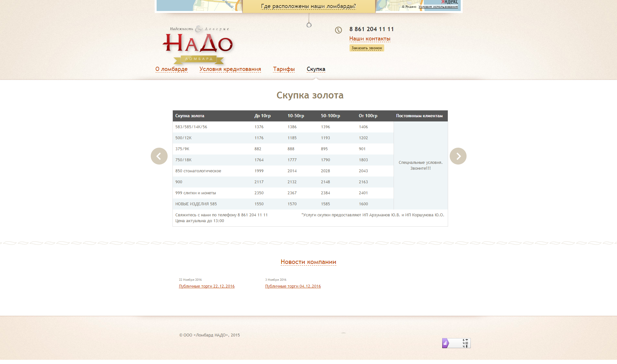Open news 'Публичные торги 04.12.2016'

point(293,286)
